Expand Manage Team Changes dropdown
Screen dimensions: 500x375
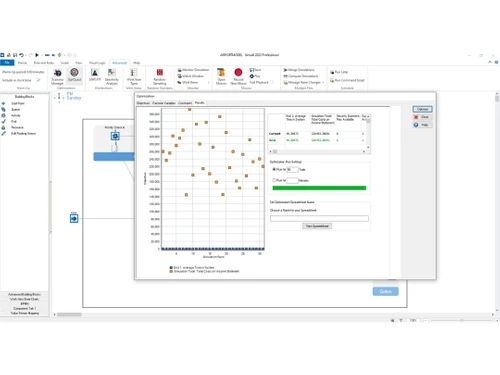[x=304, y=82]
